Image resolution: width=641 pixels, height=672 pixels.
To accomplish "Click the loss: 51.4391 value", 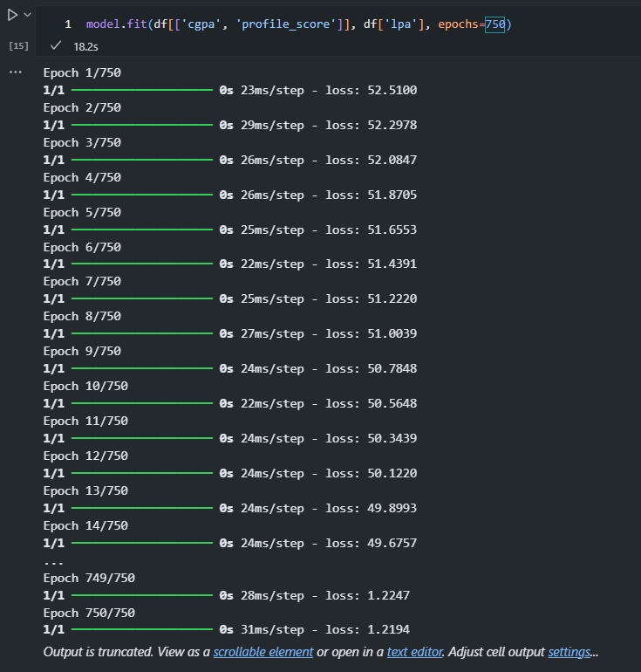I will pos(372,264).
